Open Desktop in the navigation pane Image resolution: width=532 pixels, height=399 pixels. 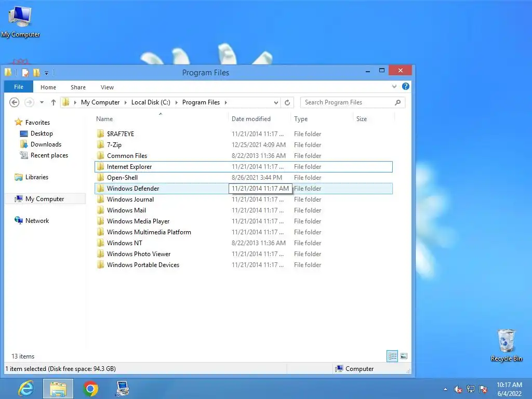click(x=37, y=134)
